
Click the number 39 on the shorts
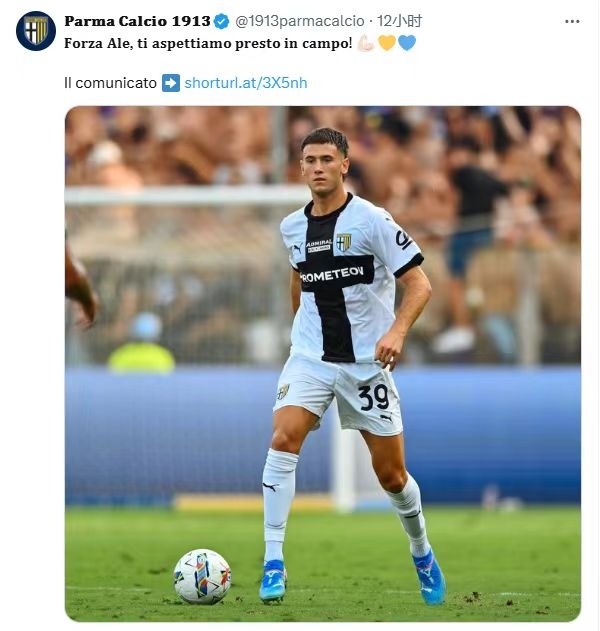[373, 398]
